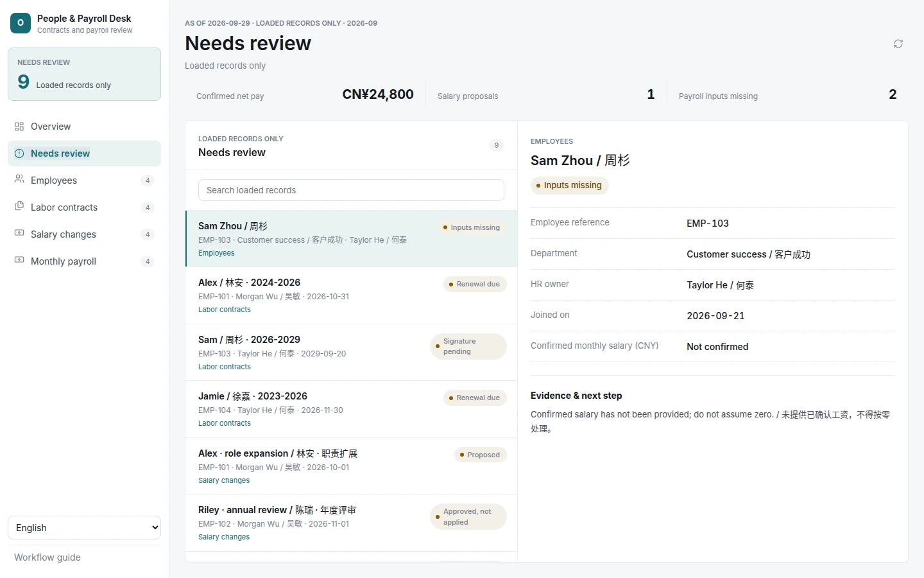Click the Inputs missing badge in detail panel
Screen dimensions: 924x578
569,186
